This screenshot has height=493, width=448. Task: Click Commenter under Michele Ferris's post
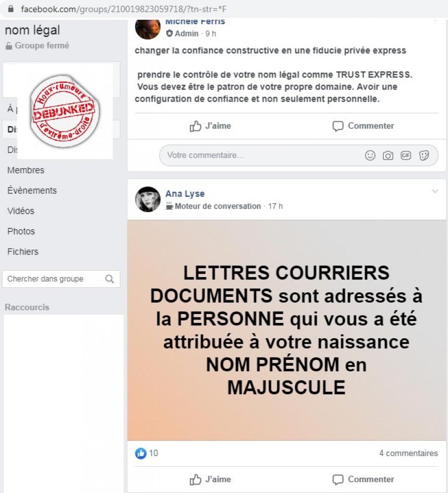click(x=363, y=126)
